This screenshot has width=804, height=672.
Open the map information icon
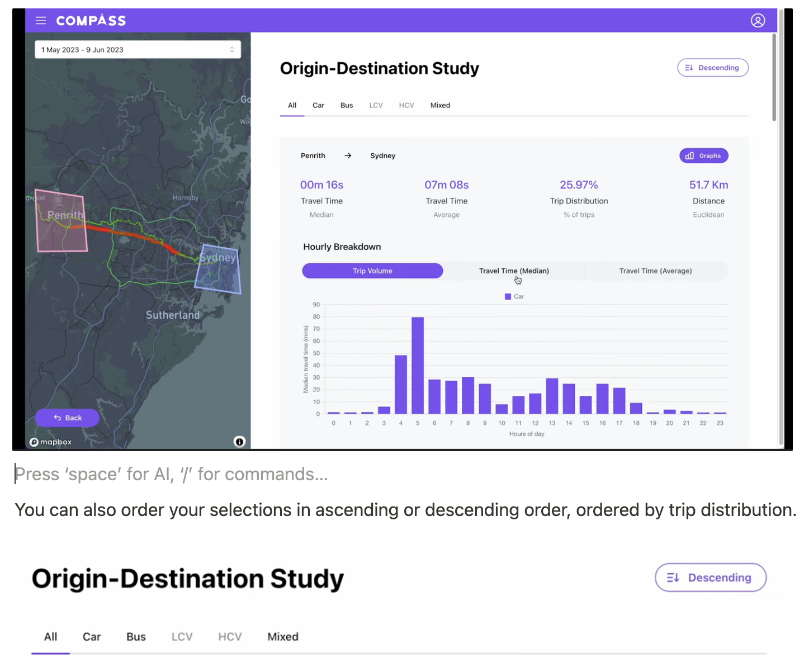(x=239, y=442)
